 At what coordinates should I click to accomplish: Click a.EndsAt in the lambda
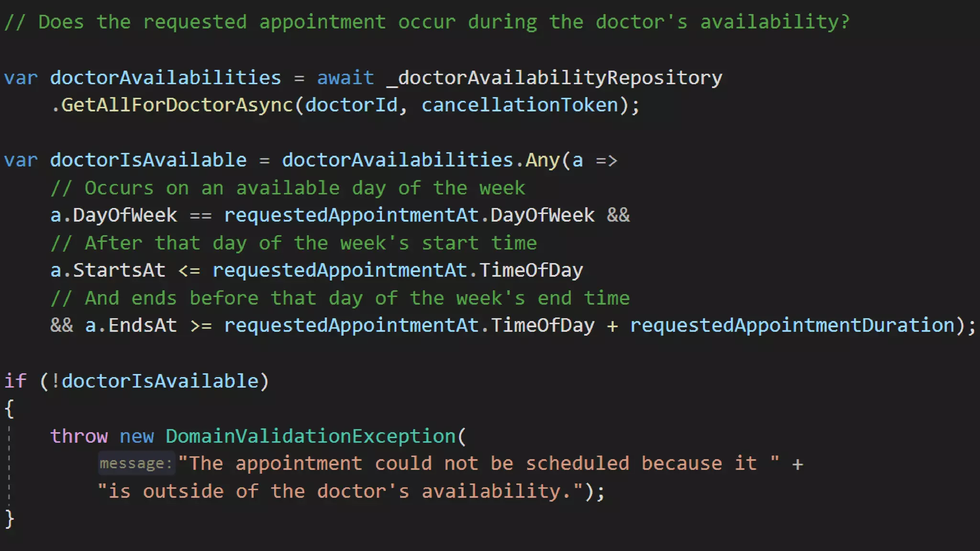click(x=131, y=326)
